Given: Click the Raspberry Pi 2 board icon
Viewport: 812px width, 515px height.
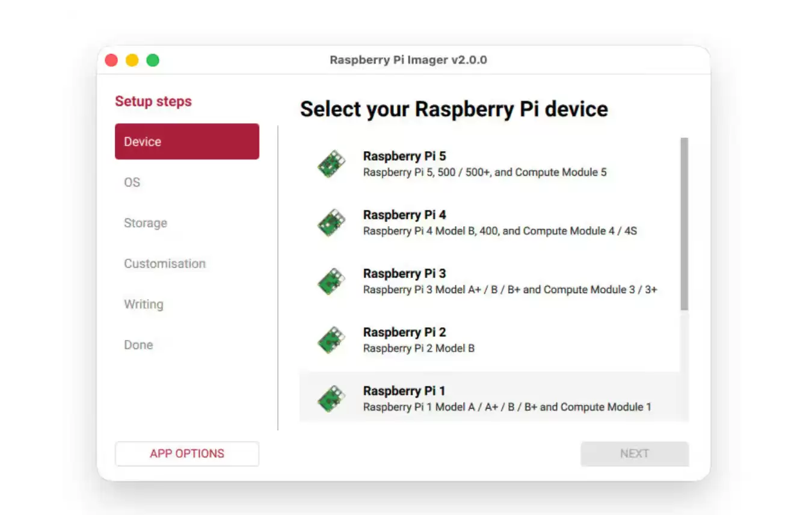Looking at the screenshot, I should 331,339.
